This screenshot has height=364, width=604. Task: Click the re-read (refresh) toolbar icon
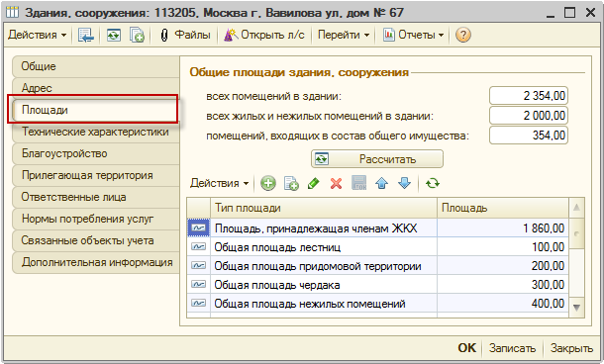(114, 35)
